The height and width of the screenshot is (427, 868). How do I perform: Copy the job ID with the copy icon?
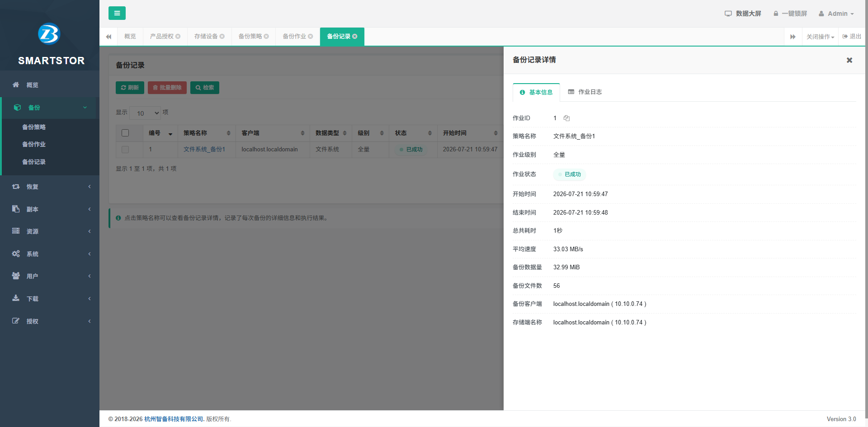(x=566, y=118)
